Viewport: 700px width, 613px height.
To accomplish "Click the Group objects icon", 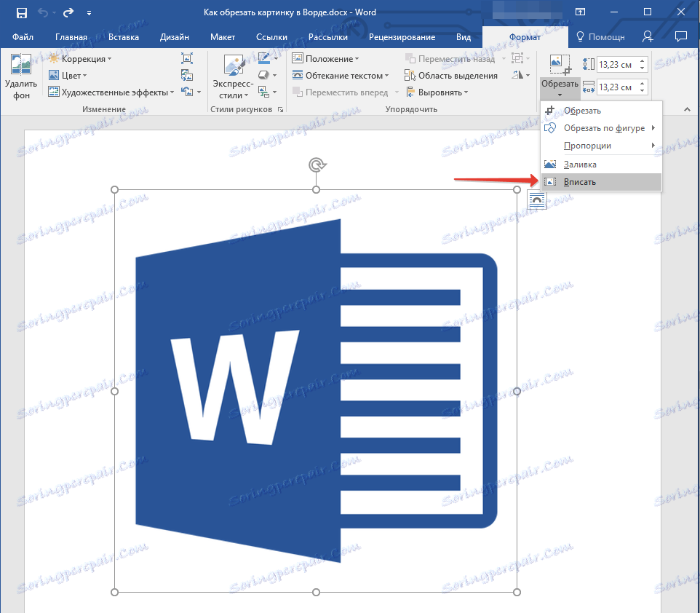I will [517, 58].
